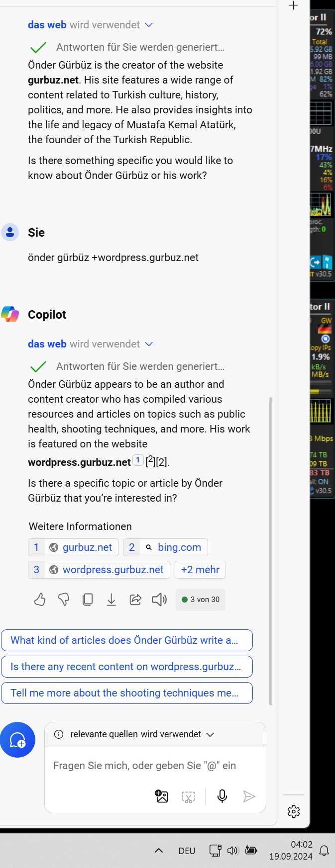Show hidden taskbar tray icons
Screen dimensions: 335x868
159,851
